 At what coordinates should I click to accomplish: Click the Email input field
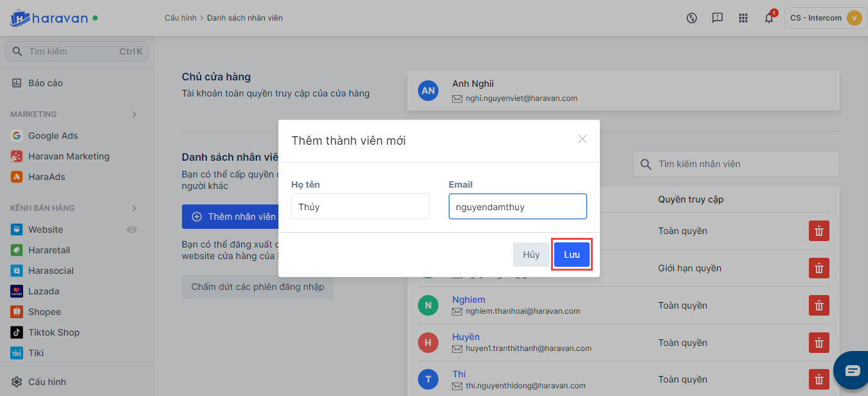point(518,206)
